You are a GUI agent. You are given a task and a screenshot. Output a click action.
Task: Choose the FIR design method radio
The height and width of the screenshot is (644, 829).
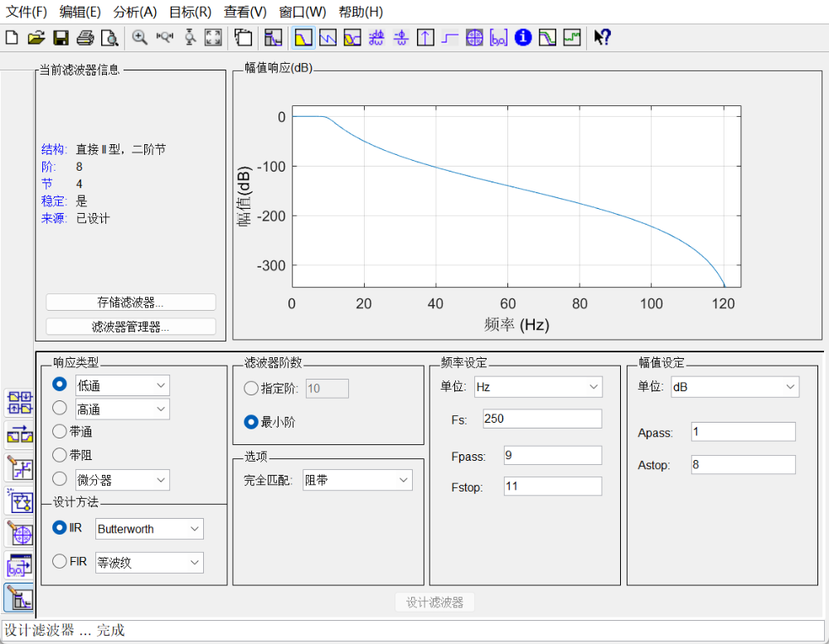[x=59, y=561]
